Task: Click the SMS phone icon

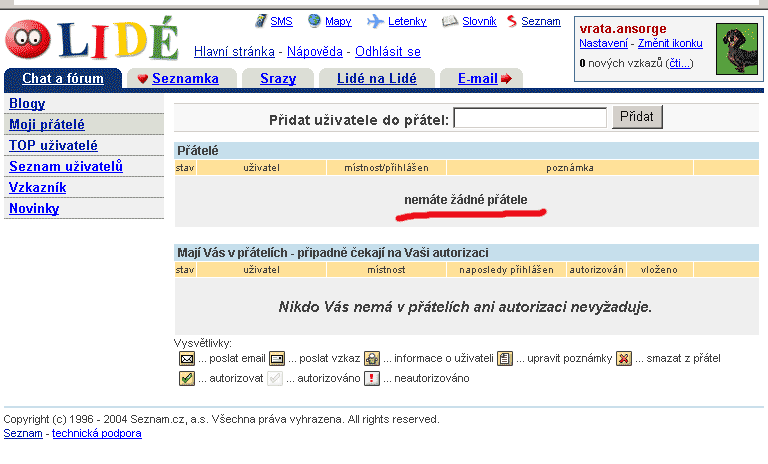Action: 260,21
